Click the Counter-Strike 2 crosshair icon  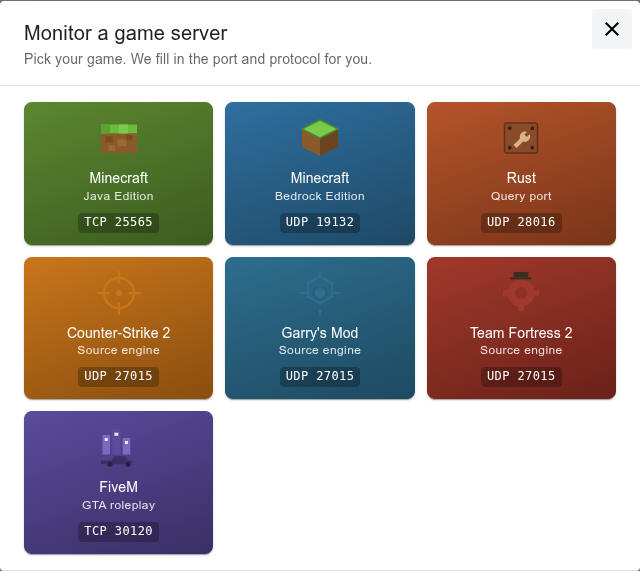click(x=119, y=293)
